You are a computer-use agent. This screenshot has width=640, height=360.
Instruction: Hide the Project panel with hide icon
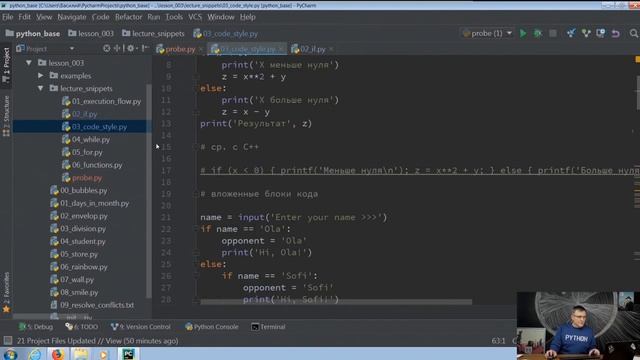click(144, 49)
